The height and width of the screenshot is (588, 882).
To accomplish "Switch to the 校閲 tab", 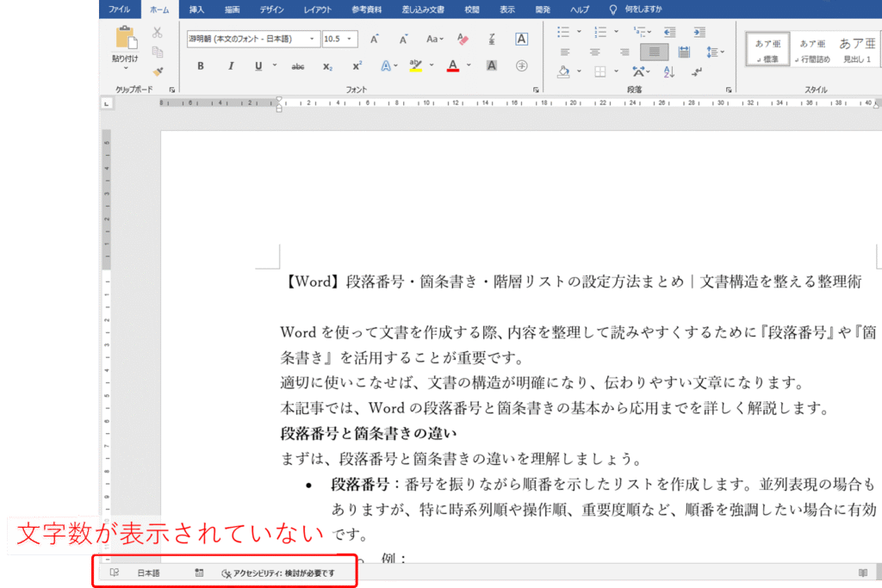I will (x=471, y=9).
